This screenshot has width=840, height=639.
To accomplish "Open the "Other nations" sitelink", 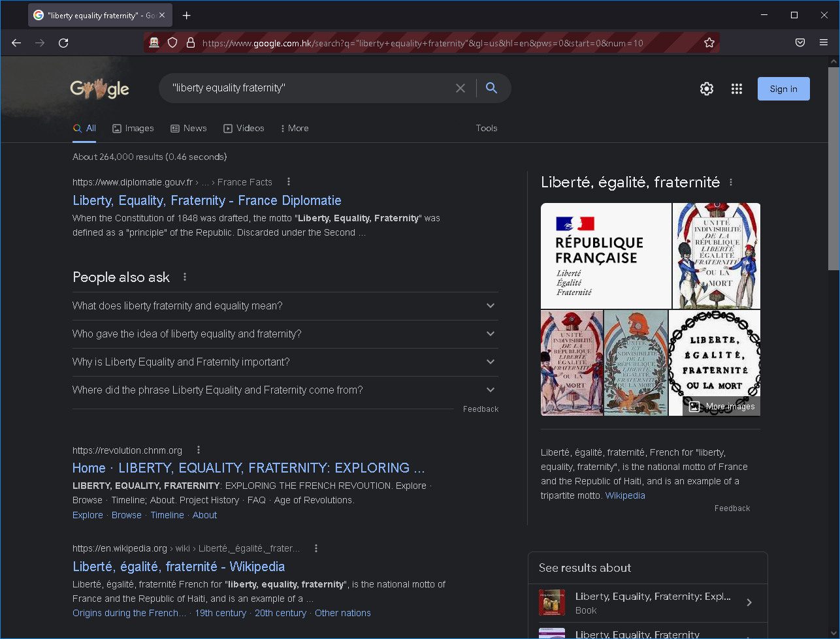I will tap(343, 613).
